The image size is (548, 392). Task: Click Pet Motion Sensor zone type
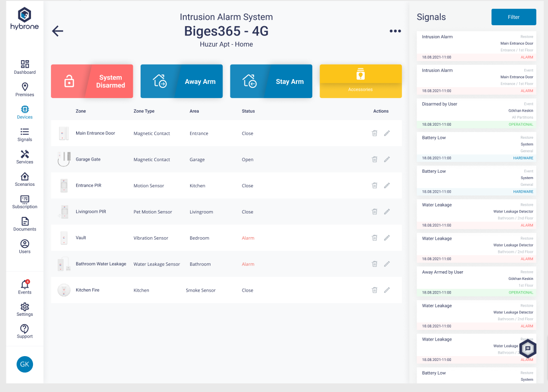coord(153,212)
